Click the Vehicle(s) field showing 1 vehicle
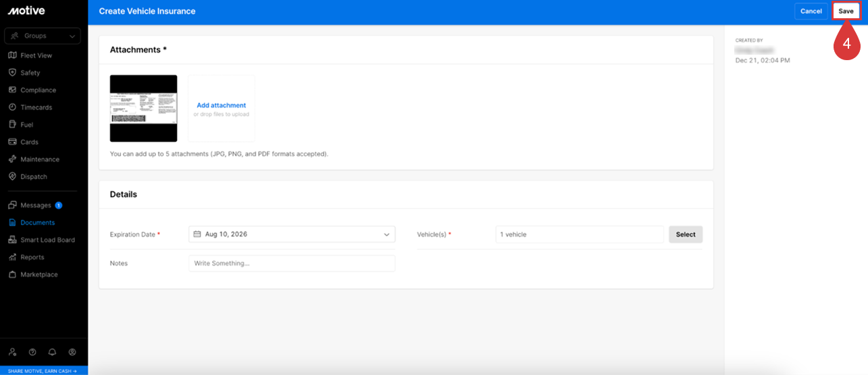Screen dimensions: 868x375 (x=580, y=234)
